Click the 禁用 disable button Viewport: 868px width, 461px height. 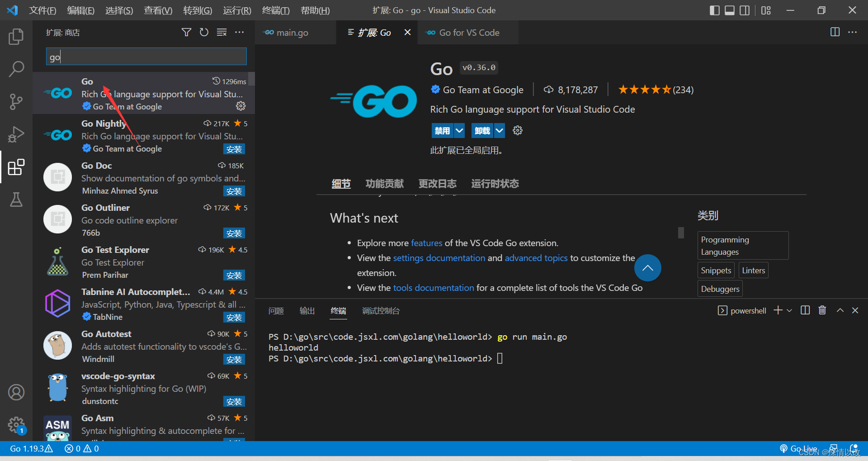[x=442, y=130]
